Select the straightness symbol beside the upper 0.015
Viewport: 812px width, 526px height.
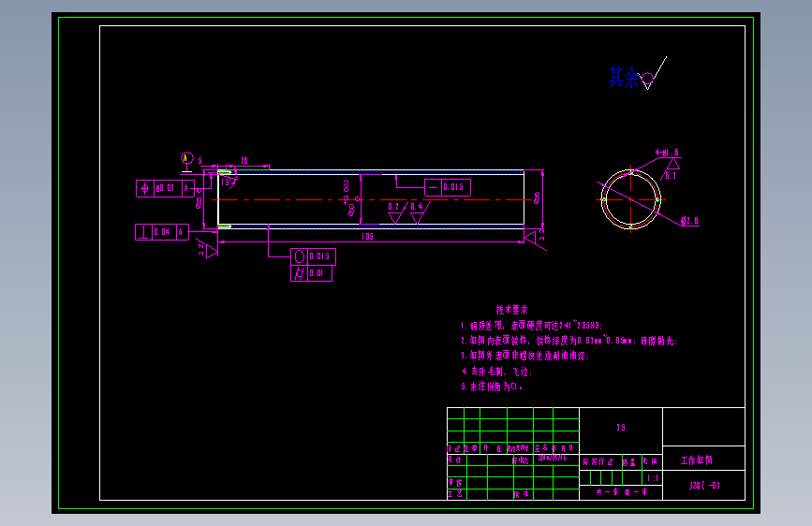pos(433,187)
